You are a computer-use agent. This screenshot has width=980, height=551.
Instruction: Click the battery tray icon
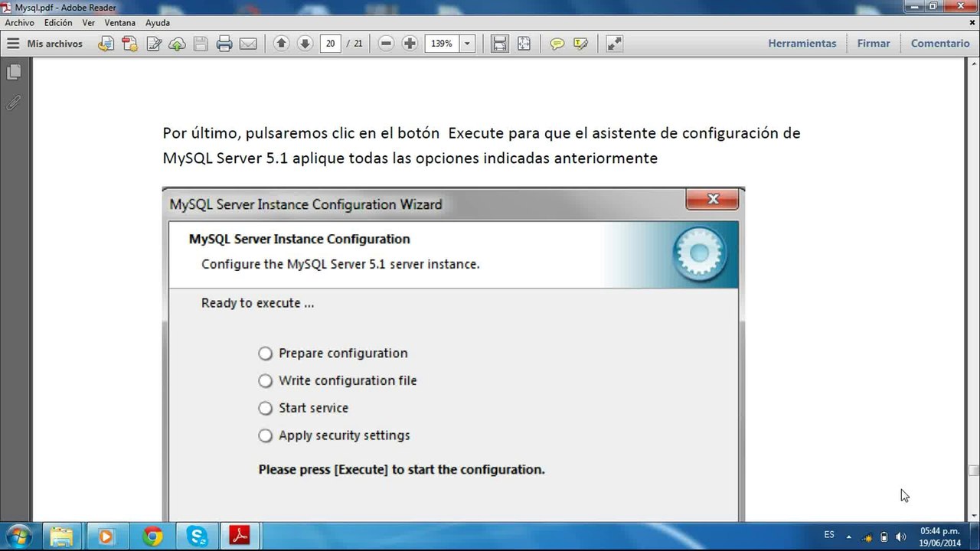(x=884, y=536)
